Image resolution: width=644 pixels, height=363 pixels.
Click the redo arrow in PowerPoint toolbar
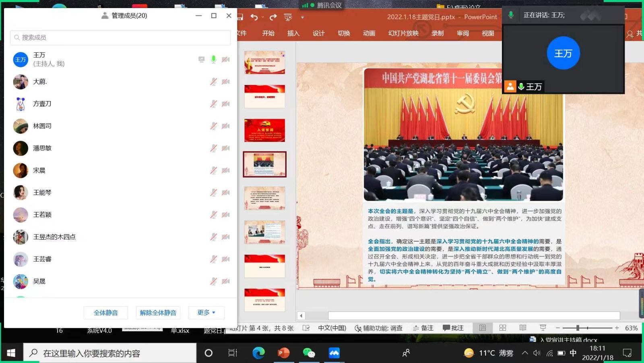click(273, 17)
